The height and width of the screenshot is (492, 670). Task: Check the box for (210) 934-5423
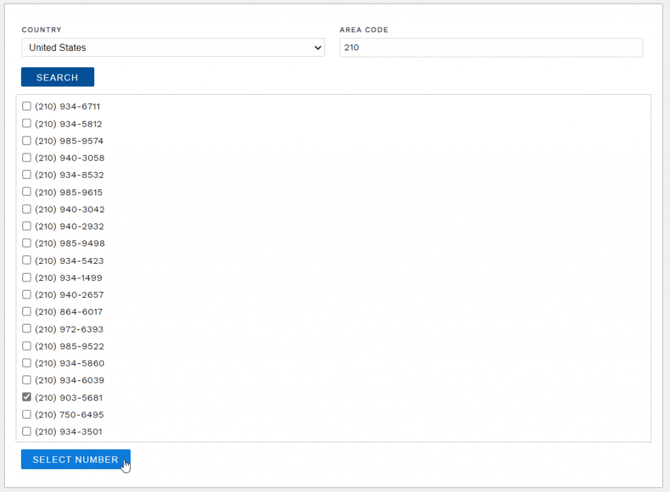pos(27,260)
